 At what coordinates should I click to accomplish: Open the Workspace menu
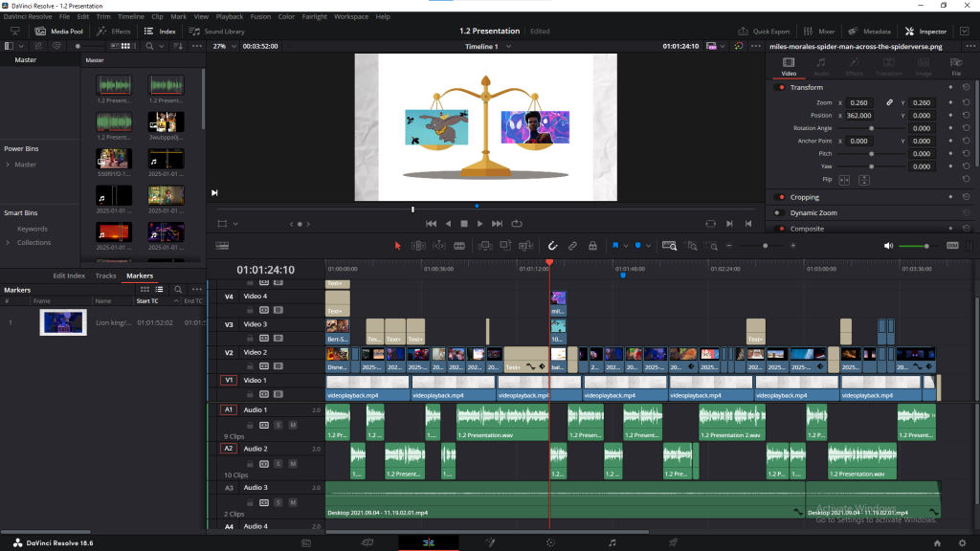(x=351, y=17)
